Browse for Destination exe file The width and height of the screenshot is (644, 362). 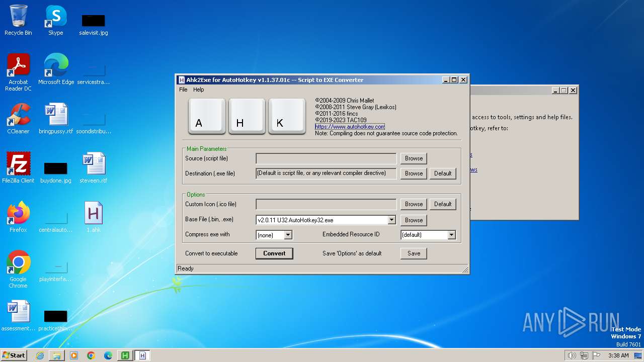click(x=414, y=173)
